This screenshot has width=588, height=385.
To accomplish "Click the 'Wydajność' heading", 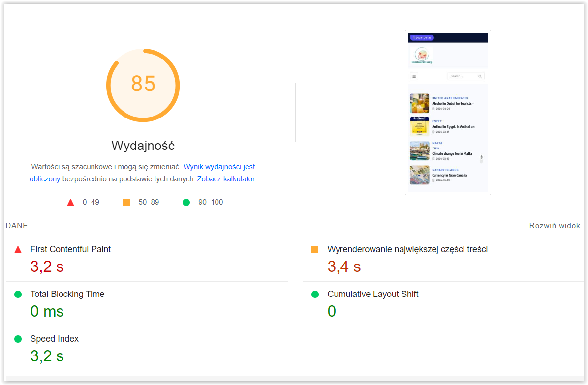I will point(143,146).
